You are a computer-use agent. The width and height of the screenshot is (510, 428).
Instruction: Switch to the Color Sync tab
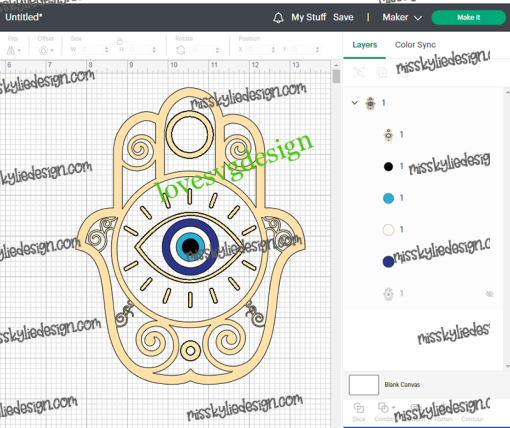tap(415, 45)
